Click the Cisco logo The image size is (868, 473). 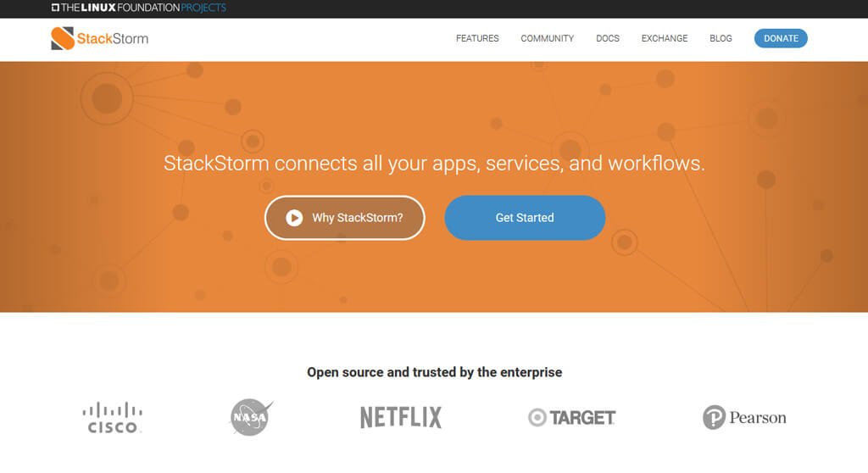point(113,417)
